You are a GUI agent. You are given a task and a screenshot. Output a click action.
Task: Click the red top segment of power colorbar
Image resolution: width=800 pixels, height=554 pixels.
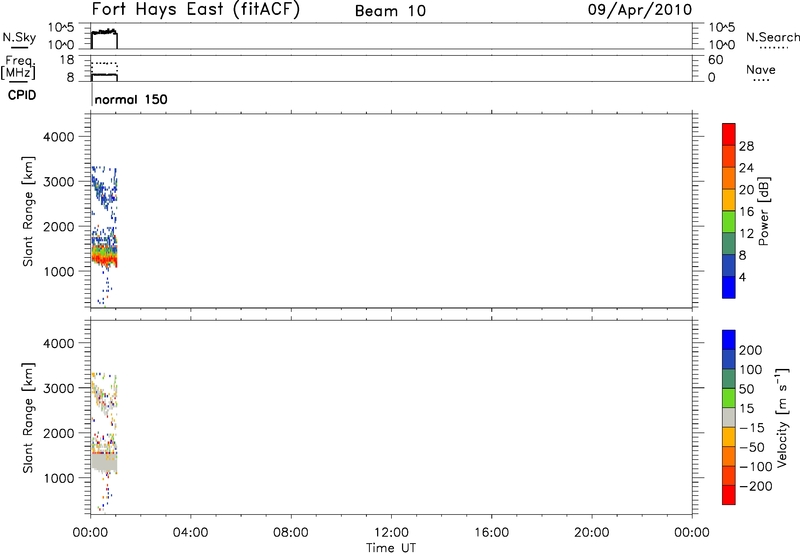pos(729,134)
